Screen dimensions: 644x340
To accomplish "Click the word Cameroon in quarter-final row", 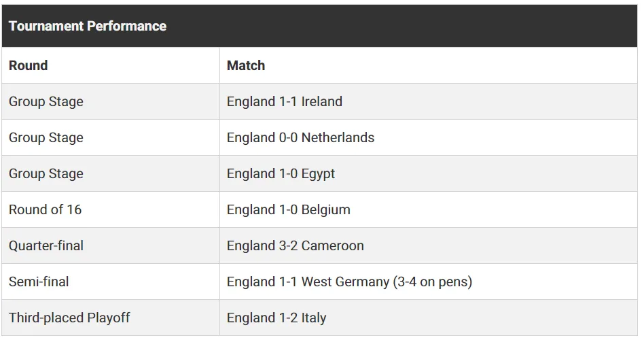I will tap(332, 245).
